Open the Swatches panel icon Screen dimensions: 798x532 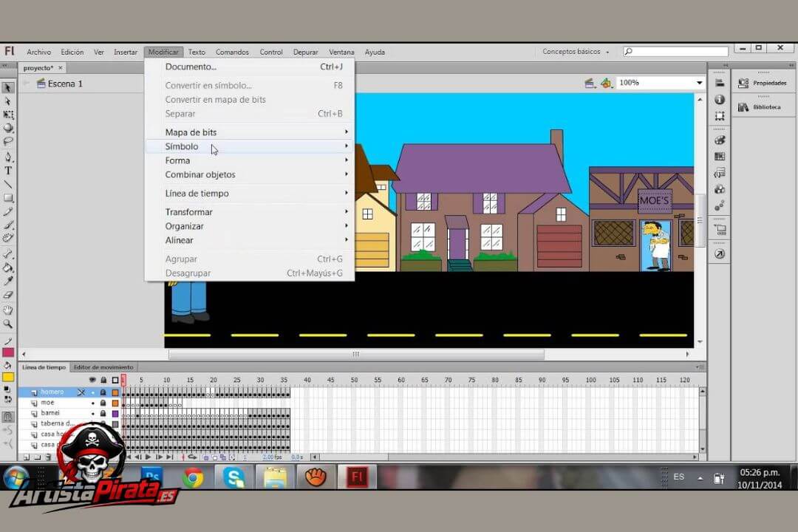pyautogui.click(x=719, y=157)
